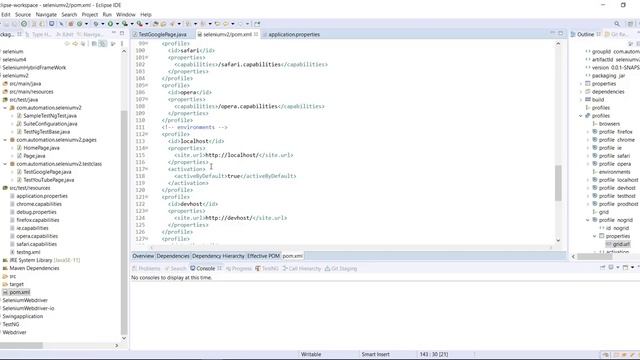Click the editor vertical scrollbar thumb
This screenshot has width=640, height=360.
pos(558,183)
